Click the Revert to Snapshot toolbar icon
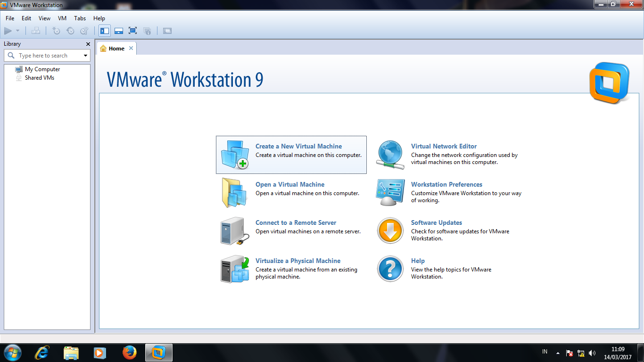This screenshot has width=644, height=362. [70, 31]
